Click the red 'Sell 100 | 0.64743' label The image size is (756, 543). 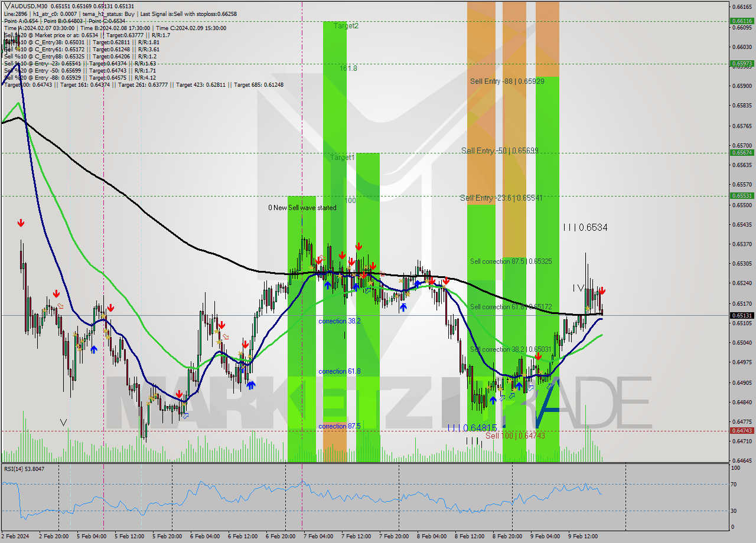coord(515,436)
